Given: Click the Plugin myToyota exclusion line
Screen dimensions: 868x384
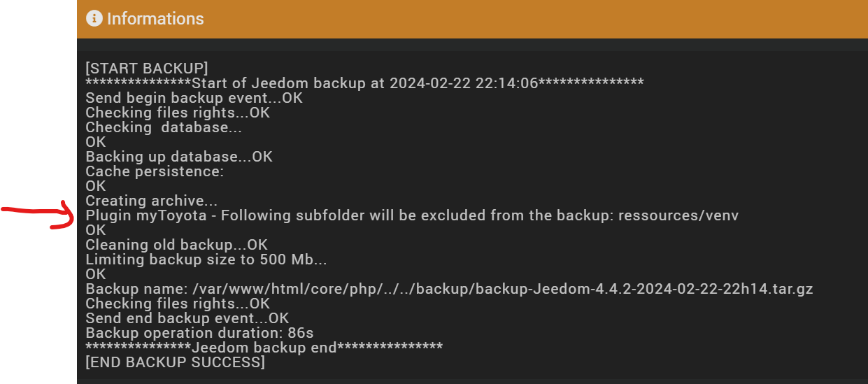Looking at the screenshot, I should coord(411,215).
